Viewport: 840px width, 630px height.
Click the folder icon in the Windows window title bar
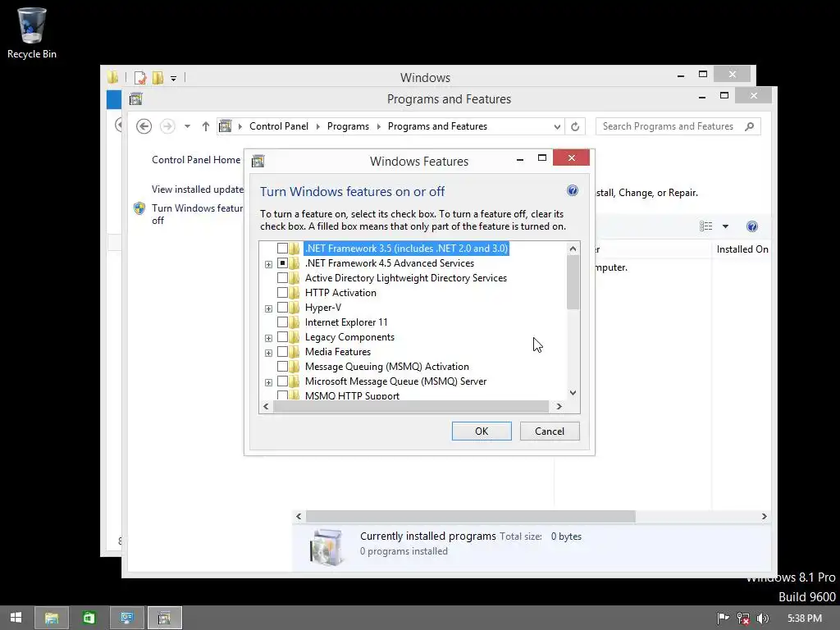click(x=112, y=77)
